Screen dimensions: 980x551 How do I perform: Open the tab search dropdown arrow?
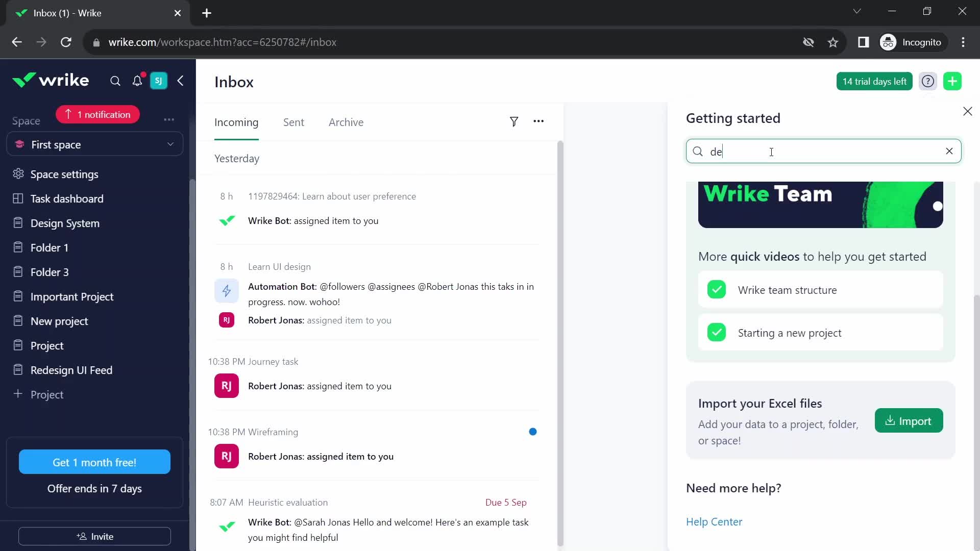click(x=857, y=11)
